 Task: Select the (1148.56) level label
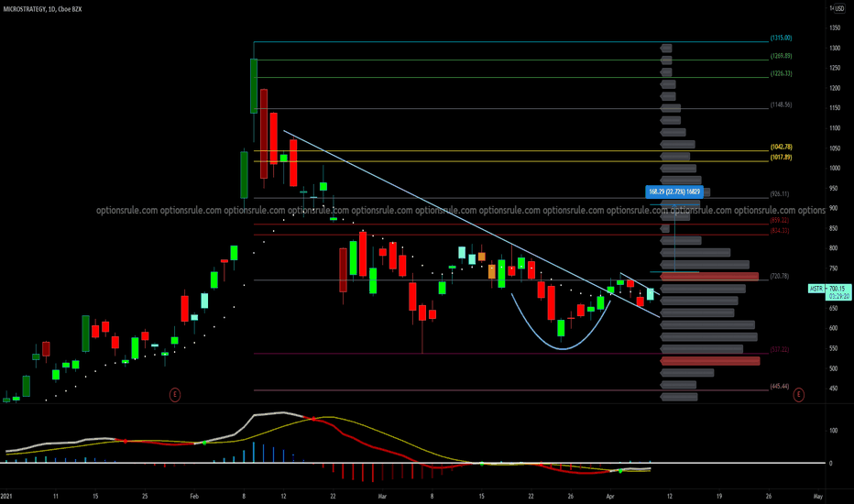click(781, 104)
